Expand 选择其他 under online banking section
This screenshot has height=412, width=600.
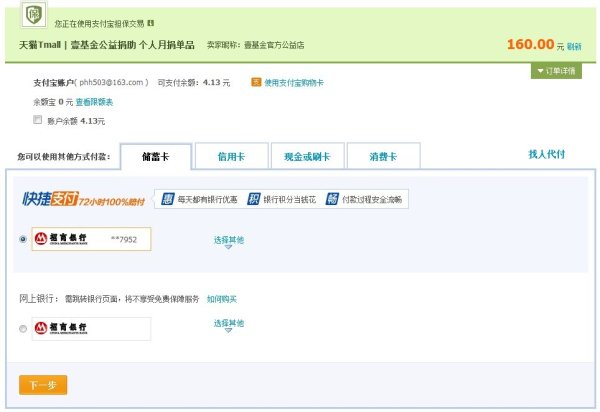228,325
